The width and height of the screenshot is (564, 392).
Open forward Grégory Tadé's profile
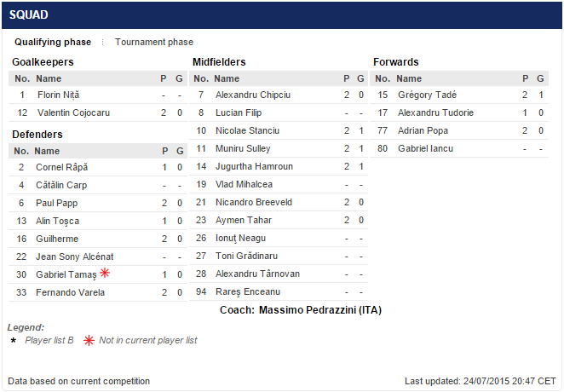pos(427,95)
